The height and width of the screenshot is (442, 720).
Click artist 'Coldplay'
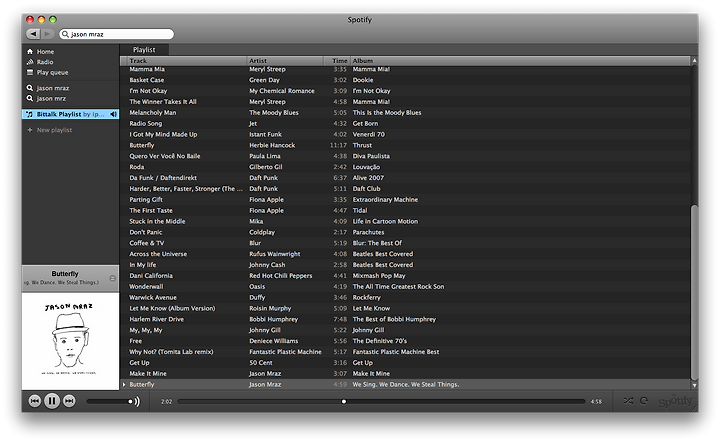tap(262, 232)
